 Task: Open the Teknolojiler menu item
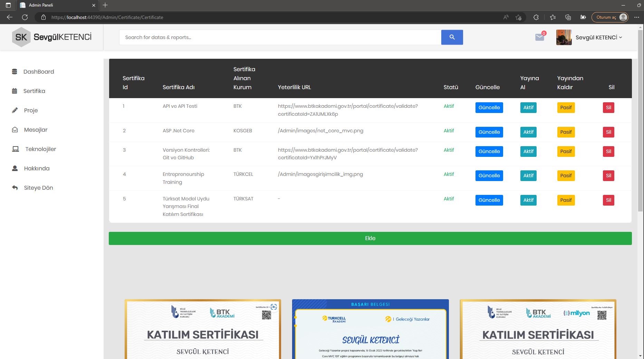coord(41,149)
